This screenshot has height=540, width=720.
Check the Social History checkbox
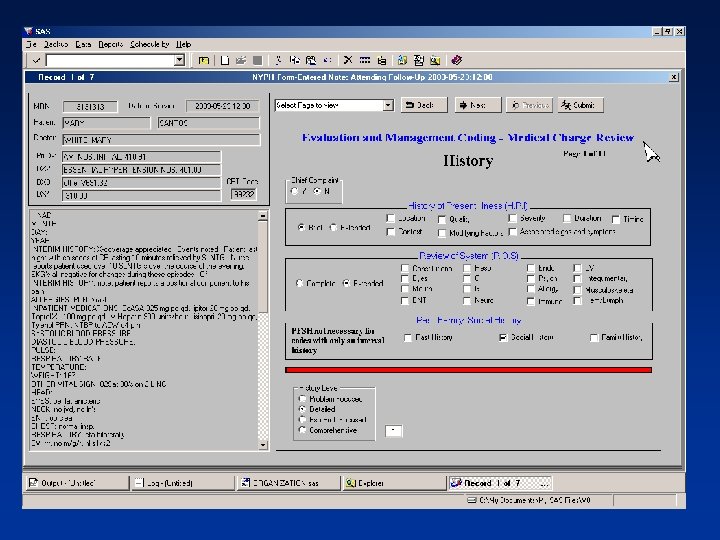(x=503, y=338)
